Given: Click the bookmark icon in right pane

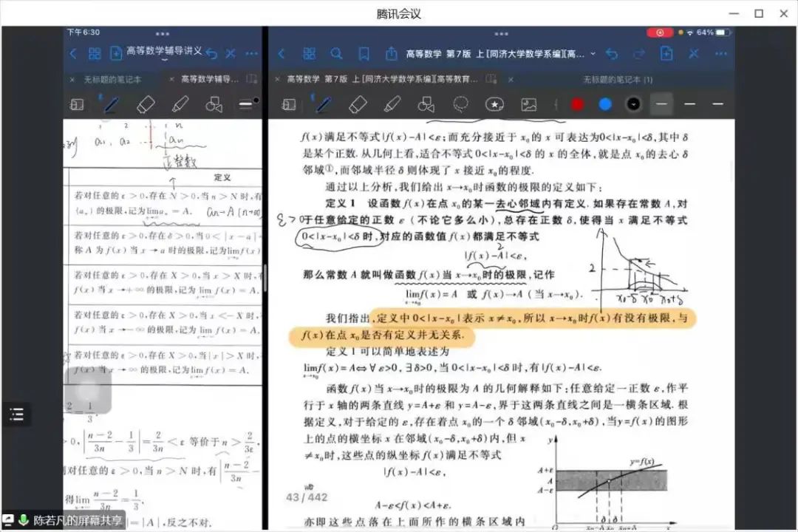Looking at the screenshot, I should pos(364,54).
